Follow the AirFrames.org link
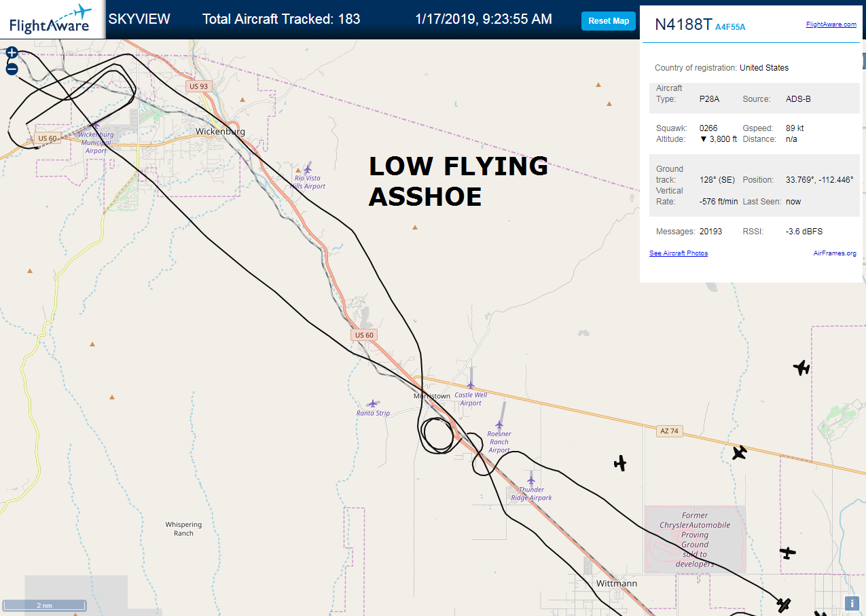The image size is (866, 616). pos(835,253)
